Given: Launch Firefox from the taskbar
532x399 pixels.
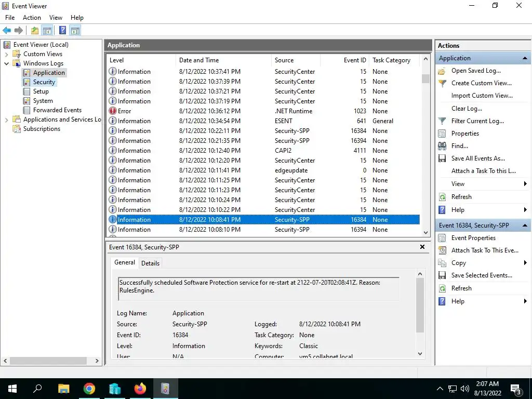Looking at the screenshot, I should 140,389.
